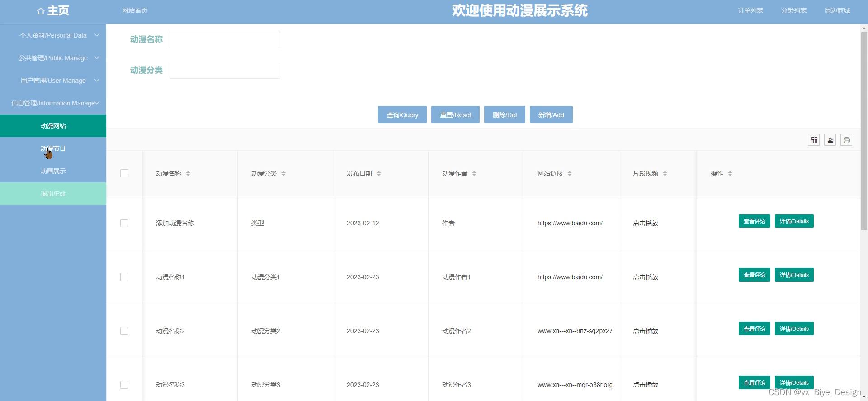
Task: Click 点击播放 in 添加动漫名称 row
Action: (646, 223)
